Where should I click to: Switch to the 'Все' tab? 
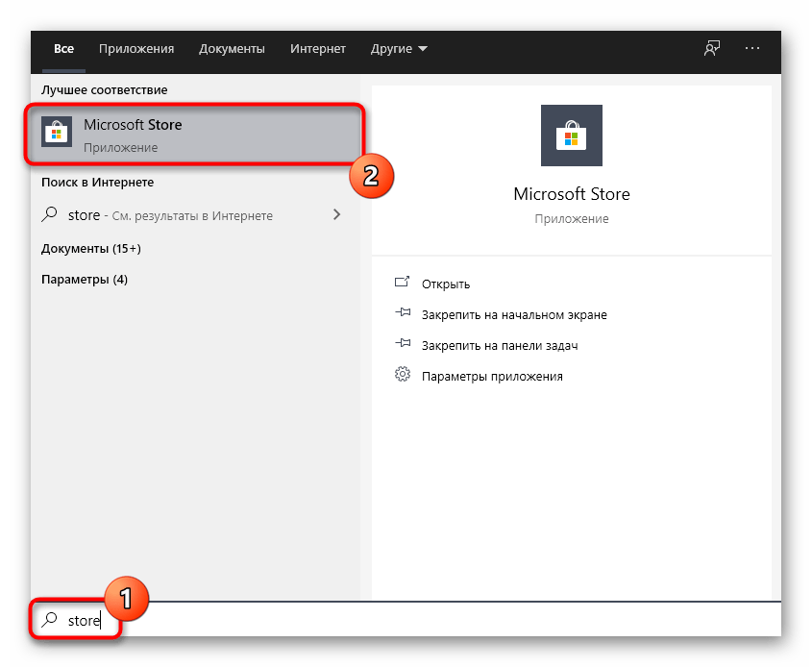(x=64, y=48)
